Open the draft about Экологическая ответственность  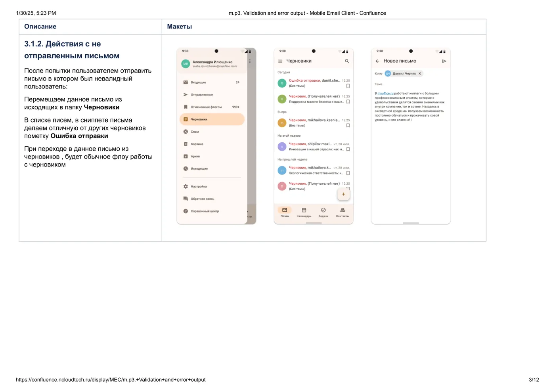point(314,170)
